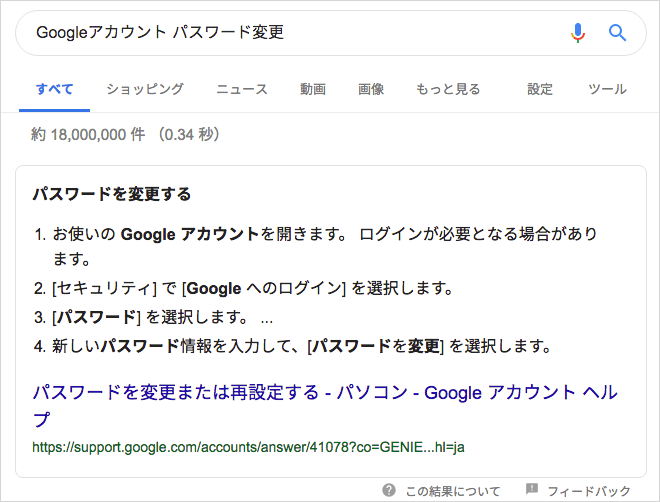Switch to the ショッピング tab
The image size is (660, 502).
tap(145, 89)
